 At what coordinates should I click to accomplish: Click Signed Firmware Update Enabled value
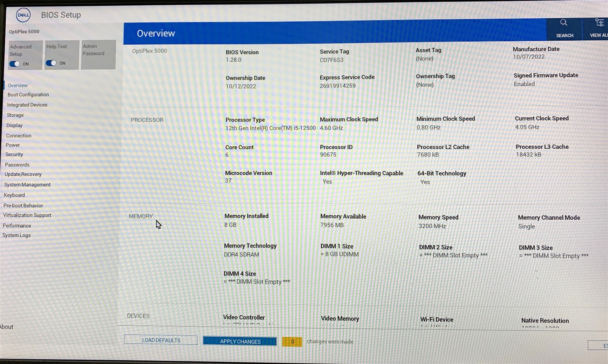pyautogui.click(x=524, y=84)
